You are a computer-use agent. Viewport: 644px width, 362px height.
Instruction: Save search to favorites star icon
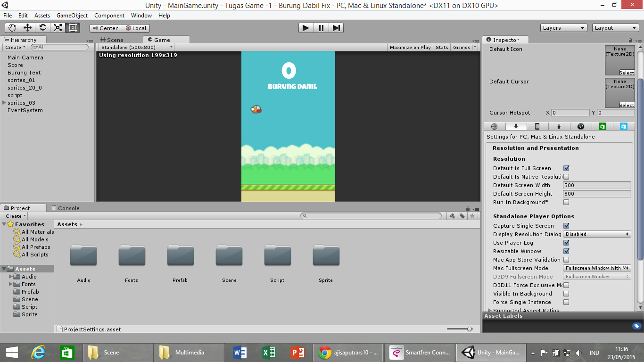(472, 216)
